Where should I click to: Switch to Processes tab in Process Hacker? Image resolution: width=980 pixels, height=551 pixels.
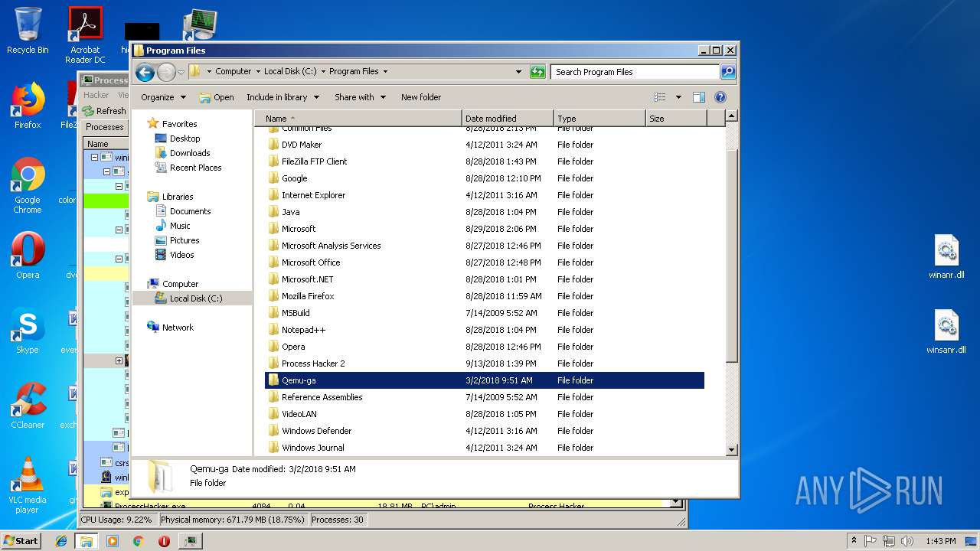point(105,127)
